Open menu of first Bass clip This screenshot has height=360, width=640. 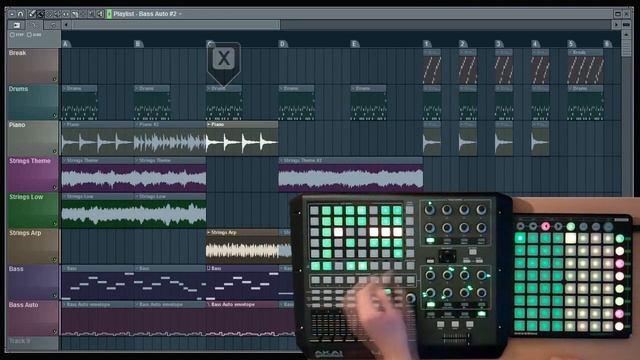click(x=64, y=268)
